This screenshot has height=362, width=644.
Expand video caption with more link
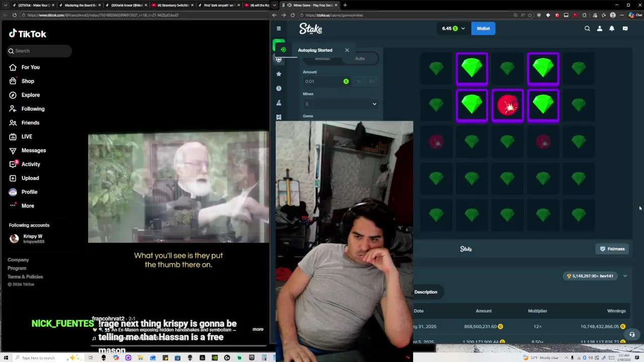click(258, 329)
